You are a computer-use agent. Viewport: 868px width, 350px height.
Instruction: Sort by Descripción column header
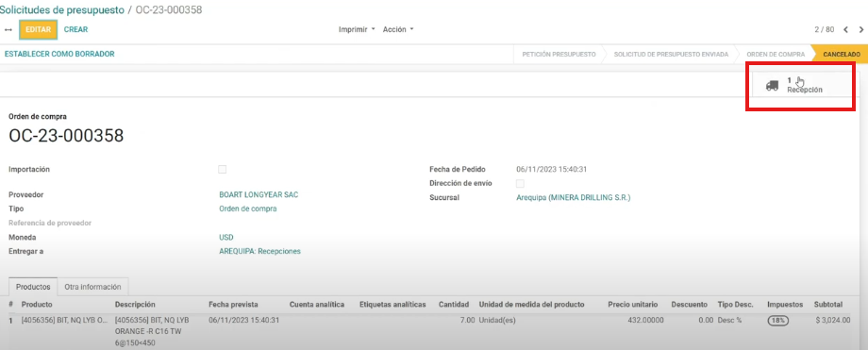(135, 305)
